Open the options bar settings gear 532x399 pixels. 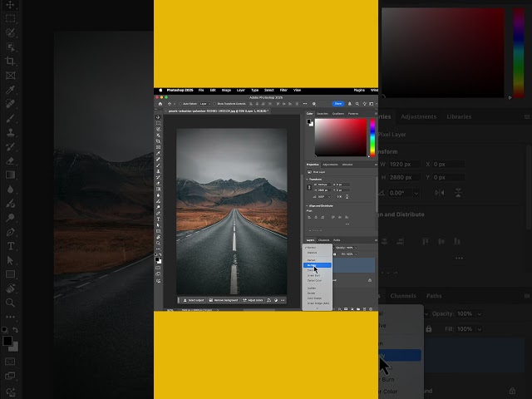314,104
